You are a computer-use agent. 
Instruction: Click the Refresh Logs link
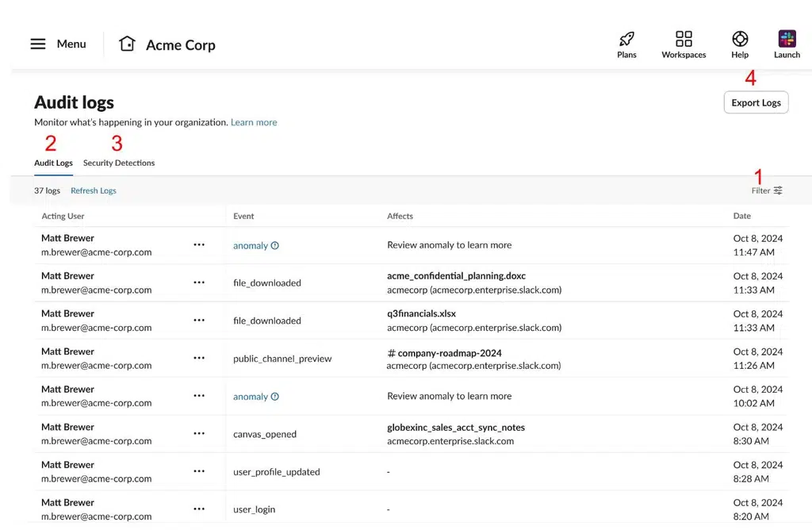pos(94,190)
